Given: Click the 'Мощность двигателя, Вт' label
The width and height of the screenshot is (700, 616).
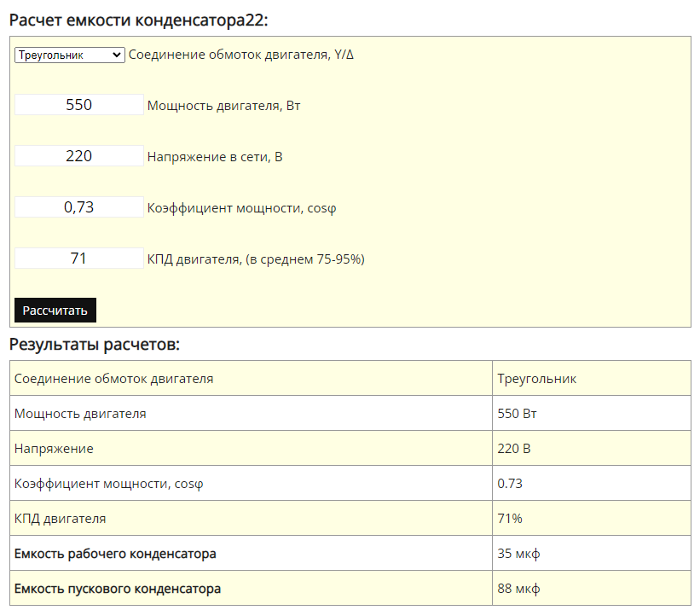Looking at the screenshot, I should (223, 106).
